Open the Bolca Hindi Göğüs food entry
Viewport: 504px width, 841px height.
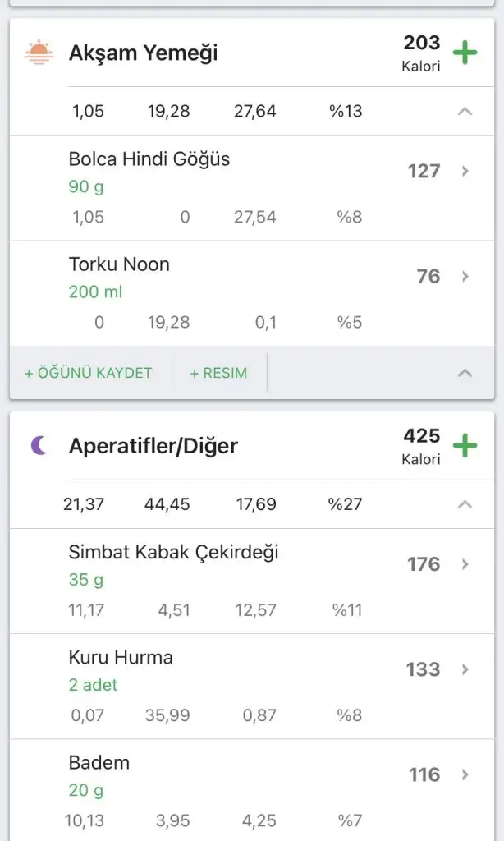pyautogui.click(x=149, y=159)
